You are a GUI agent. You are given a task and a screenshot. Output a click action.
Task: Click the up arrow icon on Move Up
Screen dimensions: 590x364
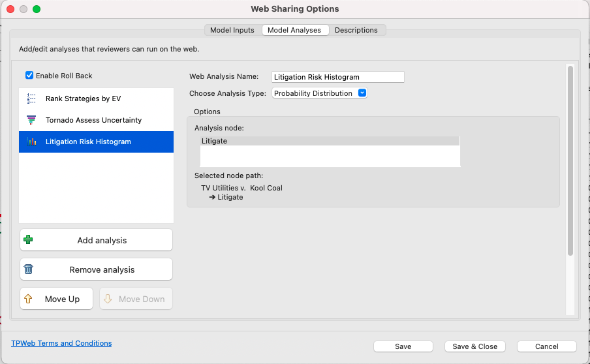click(28, 299)
